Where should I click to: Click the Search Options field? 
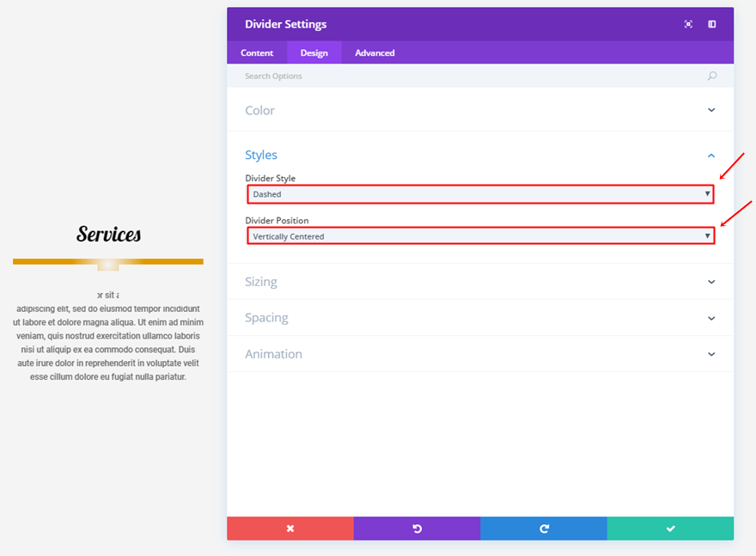[472, 76]
